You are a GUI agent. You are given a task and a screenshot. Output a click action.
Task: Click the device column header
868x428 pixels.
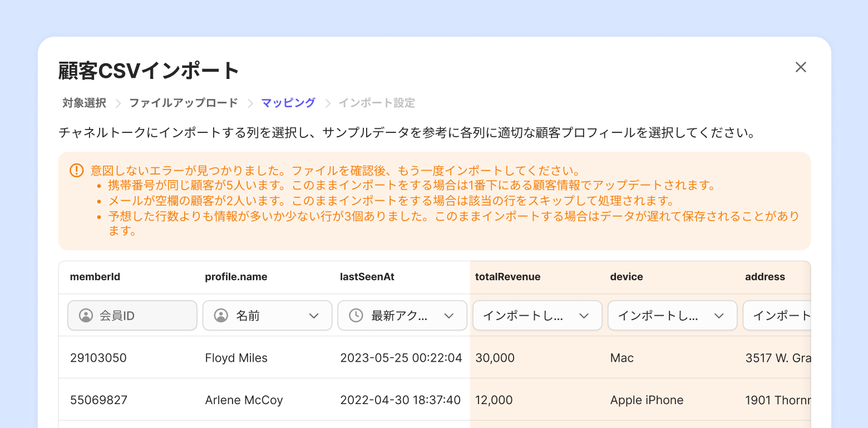click(627, 277)
